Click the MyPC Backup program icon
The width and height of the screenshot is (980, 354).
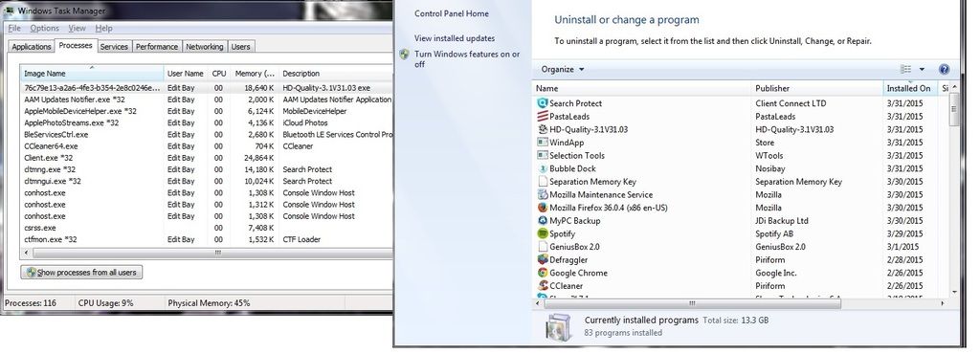[x=543, y=221]
